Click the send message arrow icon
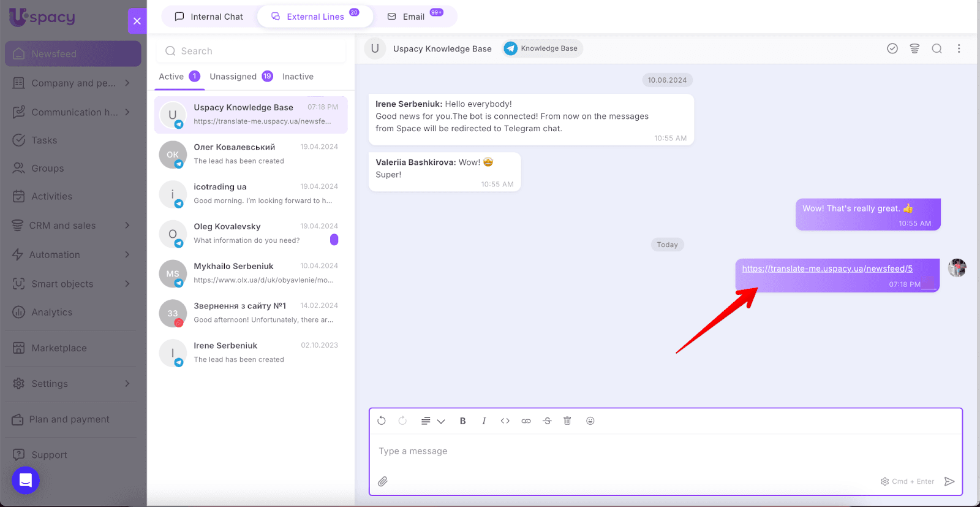Screen dimensions: 980x507 pos(949,481)
